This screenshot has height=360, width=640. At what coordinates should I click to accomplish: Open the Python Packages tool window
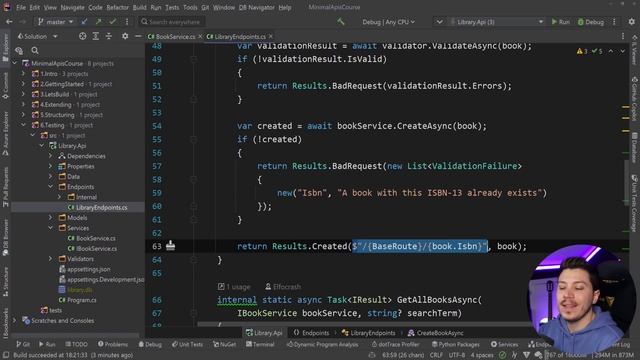(x=456, y=344)
